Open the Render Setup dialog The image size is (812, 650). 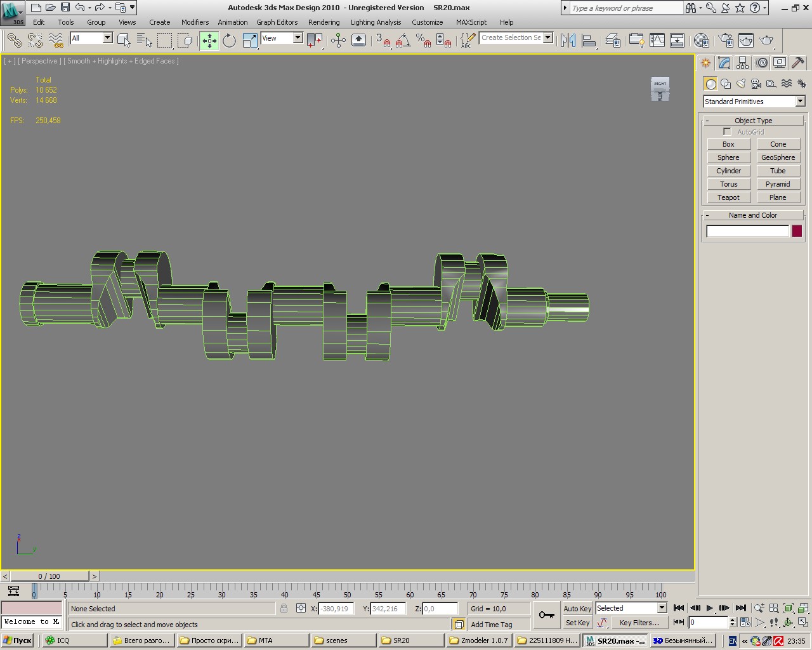click(726, 41)
